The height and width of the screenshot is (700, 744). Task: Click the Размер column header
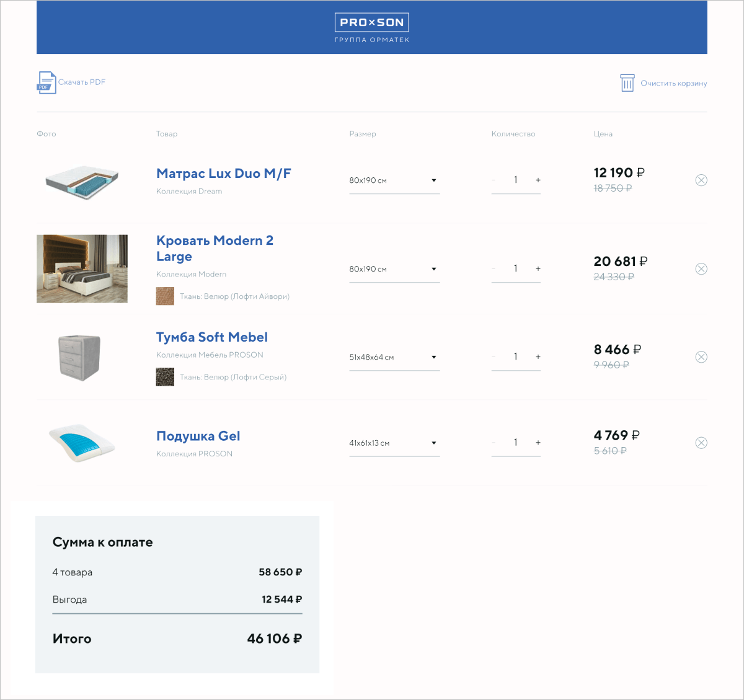click(x=363, y=134)
